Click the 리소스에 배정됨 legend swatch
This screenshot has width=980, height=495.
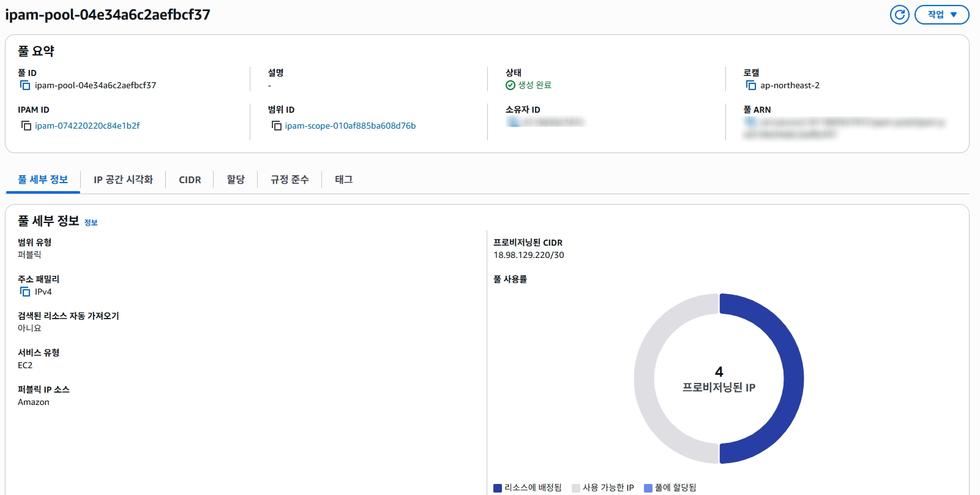(x=498, y=488)
